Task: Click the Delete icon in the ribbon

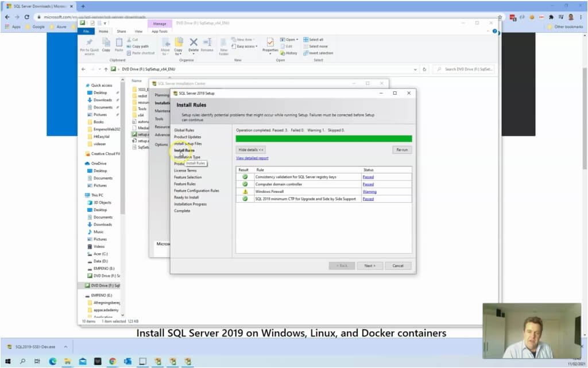Action: tap(194, 44)
